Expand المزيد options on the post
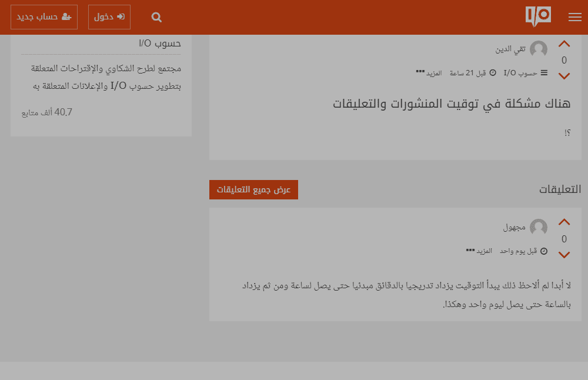The width and height of the screenshot is (588, 380). (x=429, y=73)
